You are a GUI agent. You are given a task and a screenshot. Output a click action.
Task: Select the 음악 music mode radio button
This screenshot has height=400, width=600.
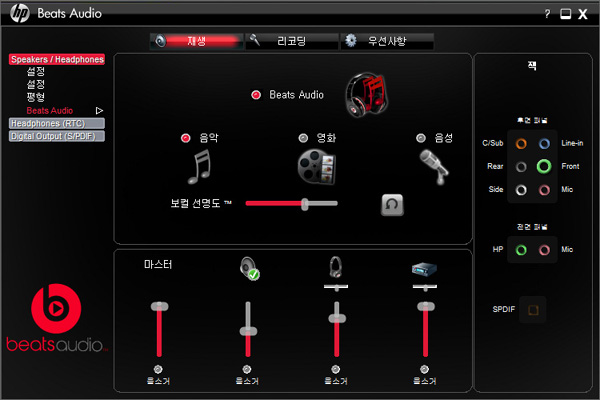(186, 138)
